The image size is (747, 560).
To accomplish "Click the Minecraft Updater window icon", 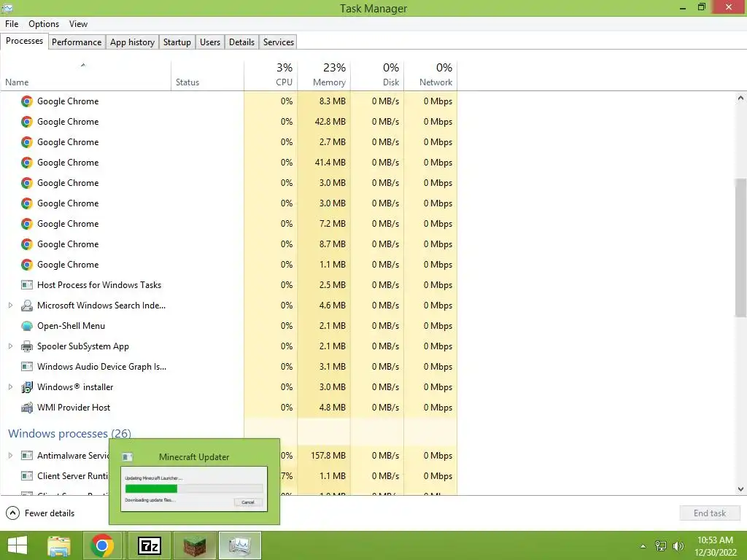I will pos(127,457).
